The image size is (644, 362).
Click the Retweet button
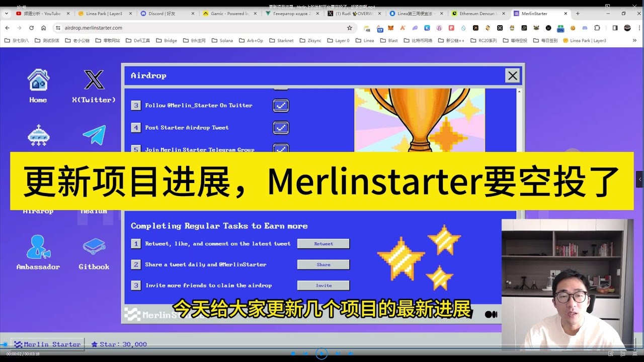point(324,244)
